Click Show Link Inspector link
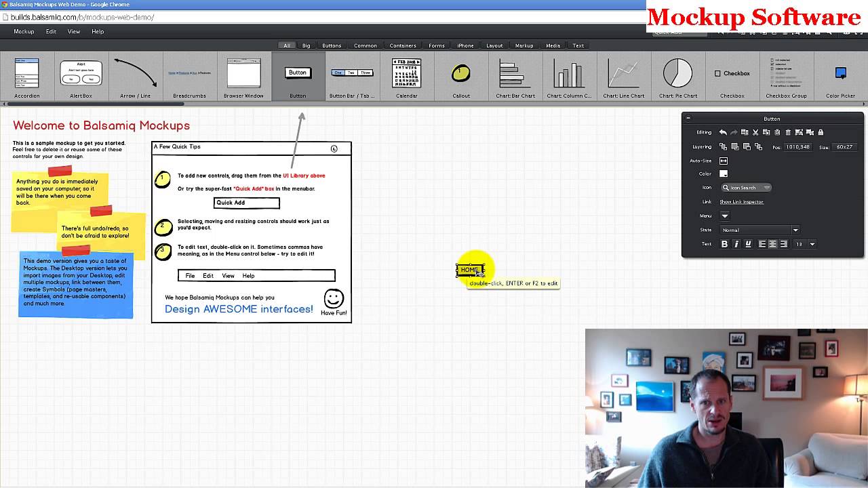 coord(742,202)
